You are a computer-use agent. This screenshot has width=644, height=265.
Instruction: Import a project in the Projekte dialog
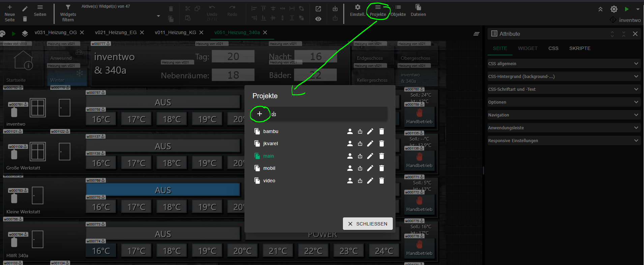(274, 114)
